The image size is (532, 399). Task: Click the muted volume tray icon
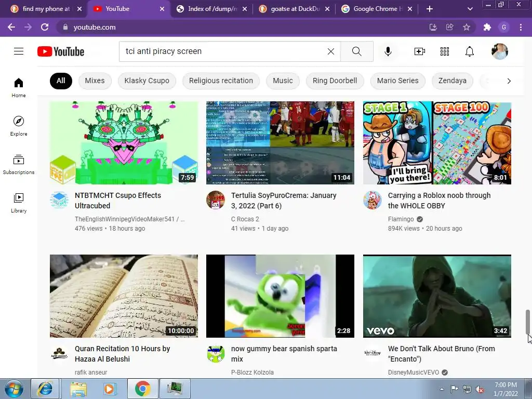click(x=480, y=390)
